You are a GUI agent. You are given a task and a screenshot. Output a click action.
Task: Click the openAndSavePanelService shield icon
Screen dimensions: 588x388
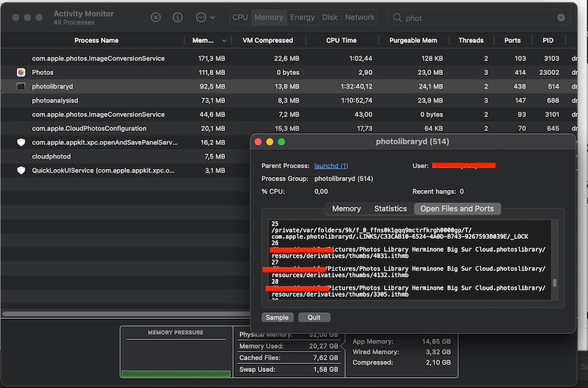(21, 143)
